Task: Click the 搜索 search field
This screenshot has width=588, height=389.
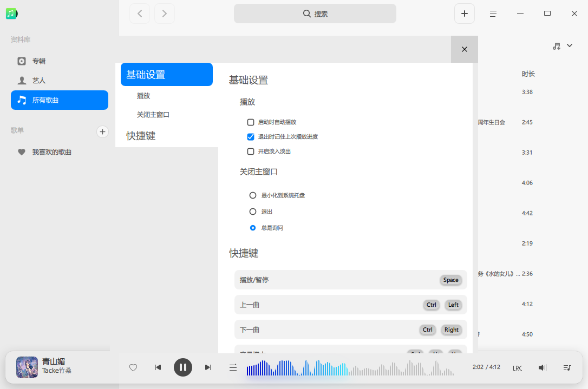Action: click(x=315, y=14)
